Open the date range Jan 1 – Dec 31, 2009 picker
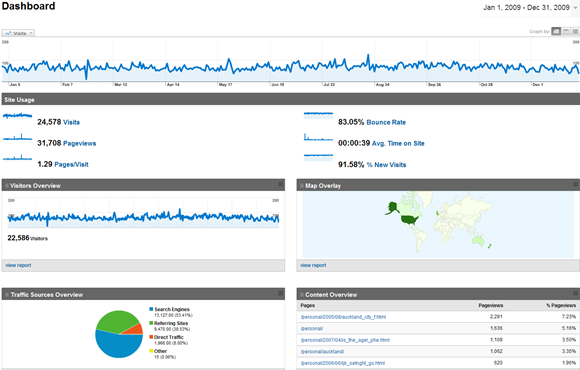The width and height of the screenshot is (580, 370). 530,7
